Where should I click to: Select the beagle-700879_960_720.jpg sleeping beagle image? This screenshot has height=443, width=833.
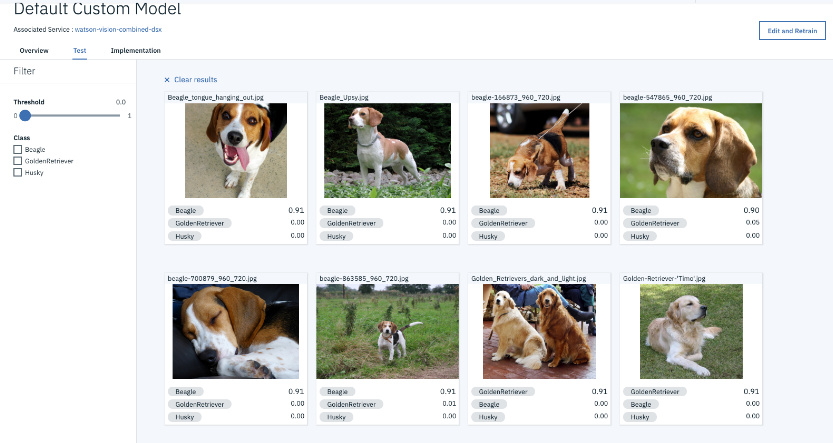click(236, 331)
